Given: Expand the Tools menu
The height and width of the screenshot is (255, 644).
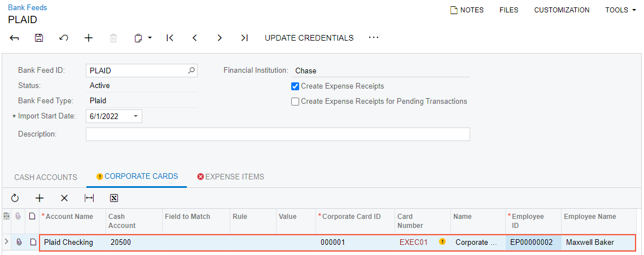Looking at the screenshot, I should [x=620, y=10].
